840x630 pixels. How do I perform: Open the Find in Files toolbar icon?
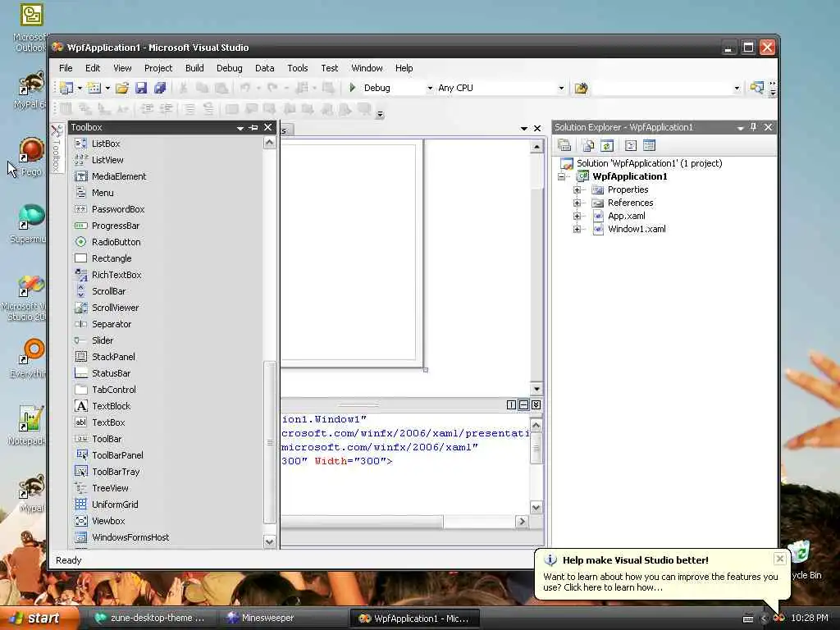click(581, 88)
